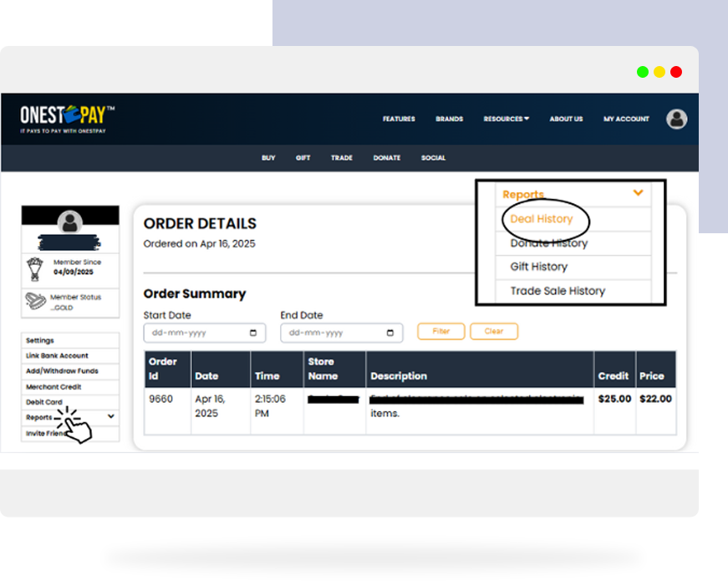Click the sidebar profile picture avatar

[x=70, y=222]
